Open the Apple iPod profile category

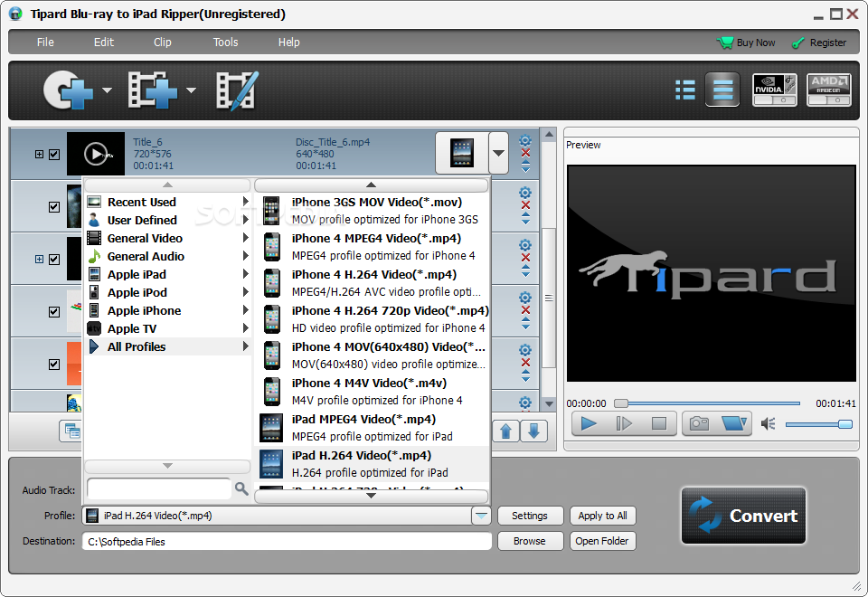coord(168,292)
